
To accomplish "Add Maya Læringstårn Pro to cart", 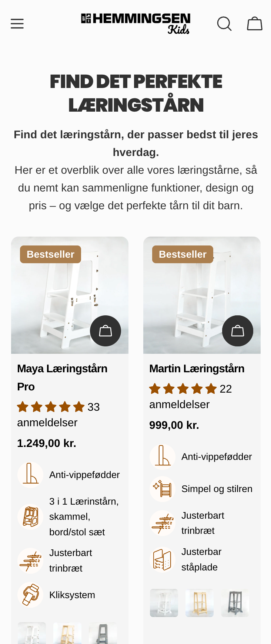I will (106, 331).
